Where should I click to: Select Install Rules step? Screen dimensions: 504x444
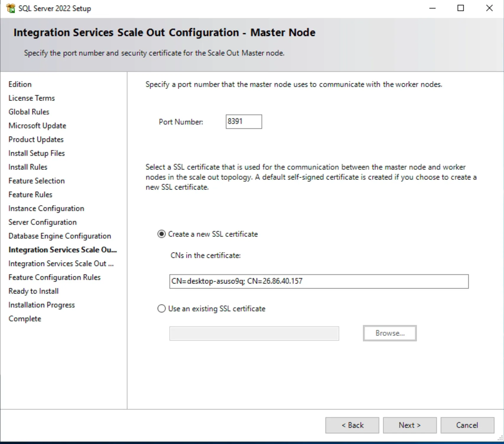pos(28,167)
